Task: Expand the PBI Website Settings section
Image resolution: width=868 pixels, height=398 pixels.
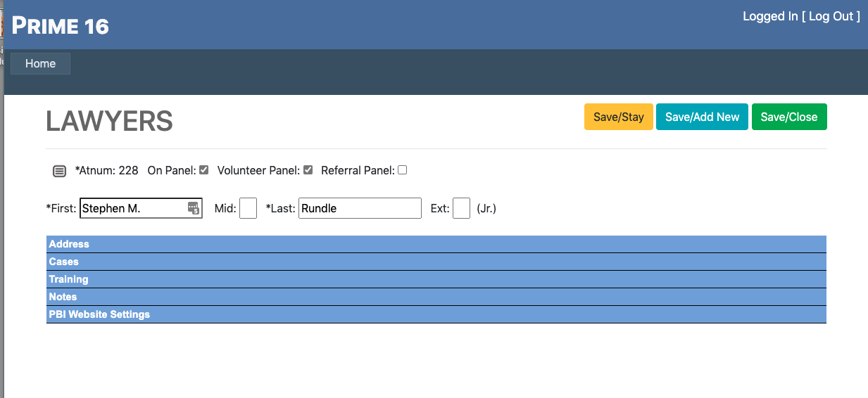Action: click(x=99, y=314)
